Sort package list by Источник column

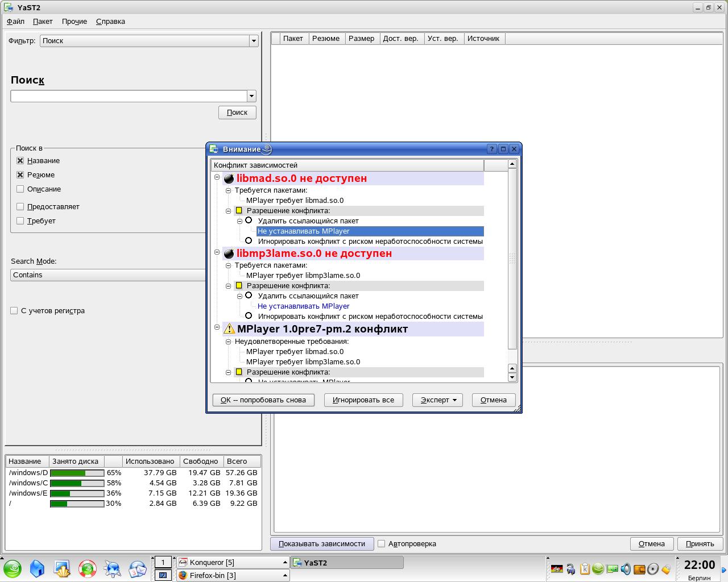click(483, 39)
